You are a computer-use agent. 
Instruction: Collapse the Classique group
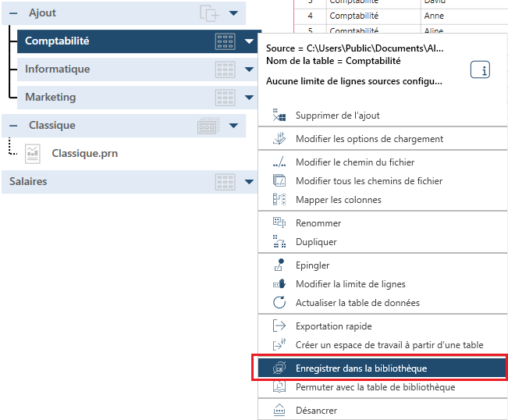13,126
